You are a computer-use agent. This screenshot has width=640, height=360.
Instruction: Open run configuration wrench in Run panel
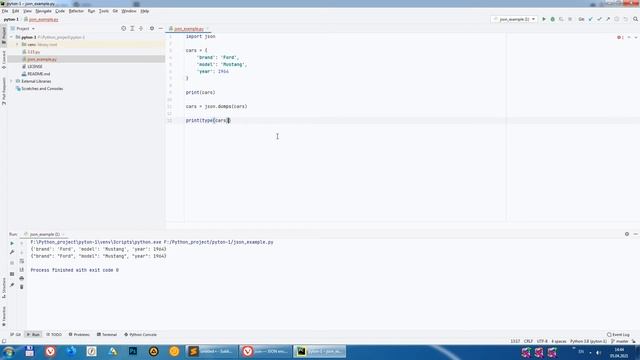12,252
